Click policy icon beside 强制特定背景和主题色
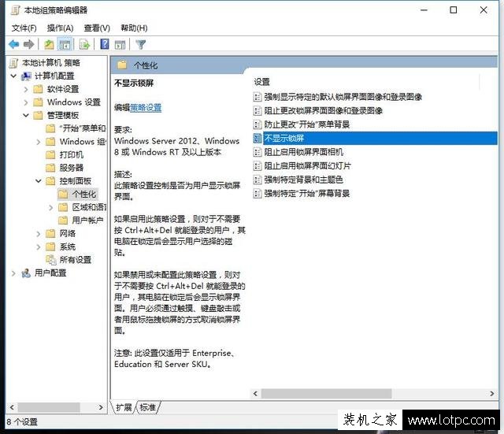504x434 pixels. pos(258,180)
